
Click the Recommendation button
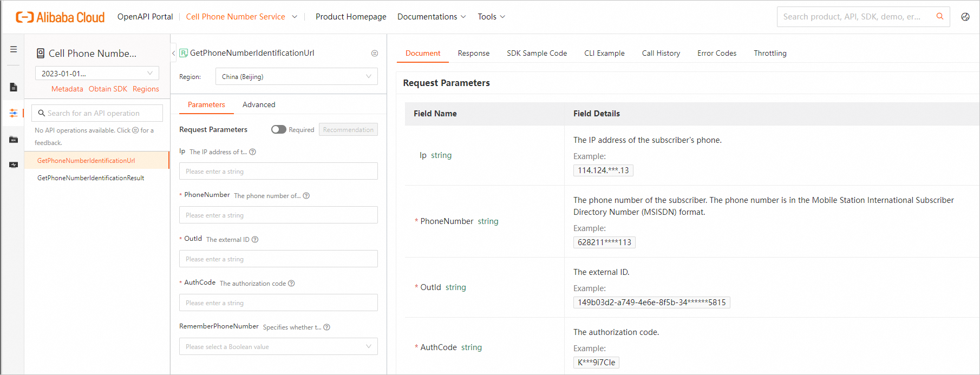(x=348, y=130)
